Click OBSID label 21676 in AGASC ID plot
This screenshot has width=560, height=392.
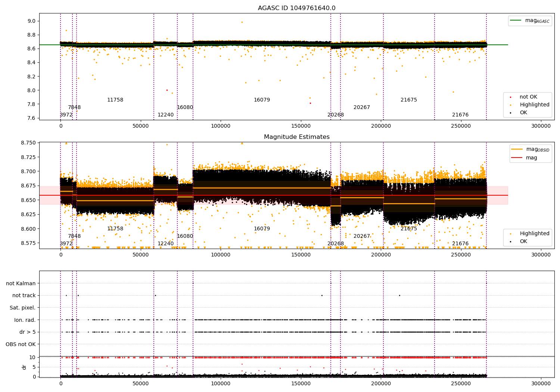click(460, 115)
